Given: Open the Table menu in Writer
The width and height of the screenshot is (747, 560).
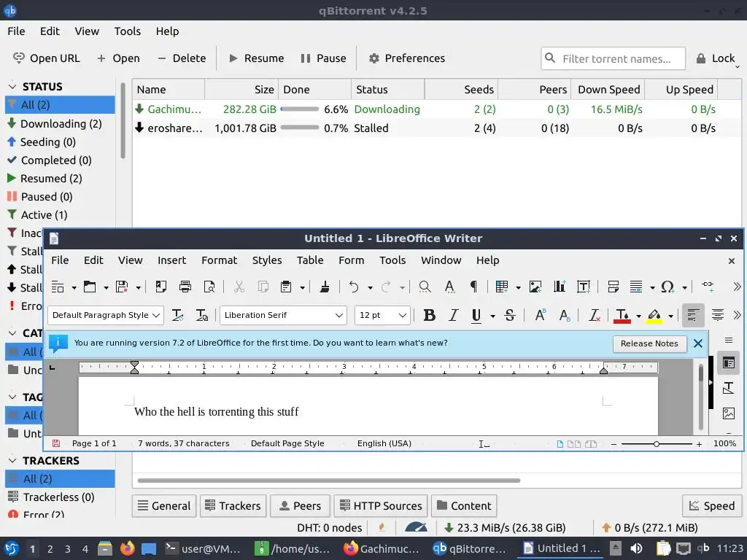Looking at the screenshot, I should pos(309,260).
